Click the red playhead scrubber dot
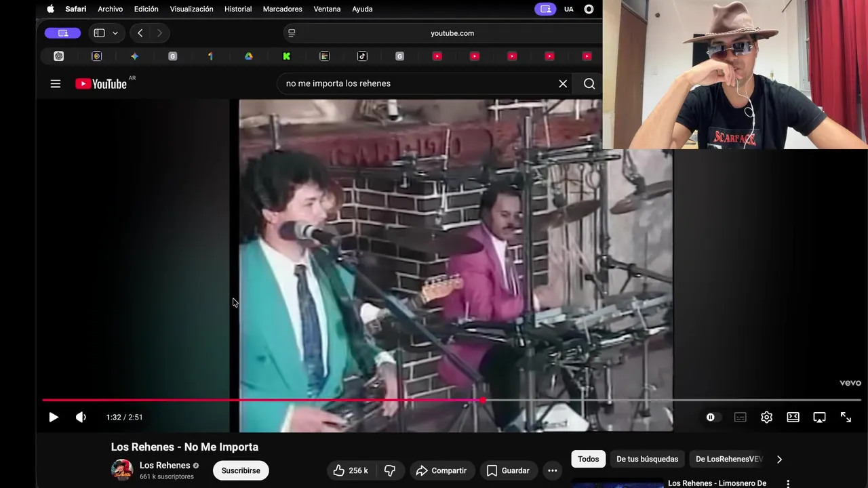Image resolution: width=868 pixels, height=488 pixels. (482, 401)
